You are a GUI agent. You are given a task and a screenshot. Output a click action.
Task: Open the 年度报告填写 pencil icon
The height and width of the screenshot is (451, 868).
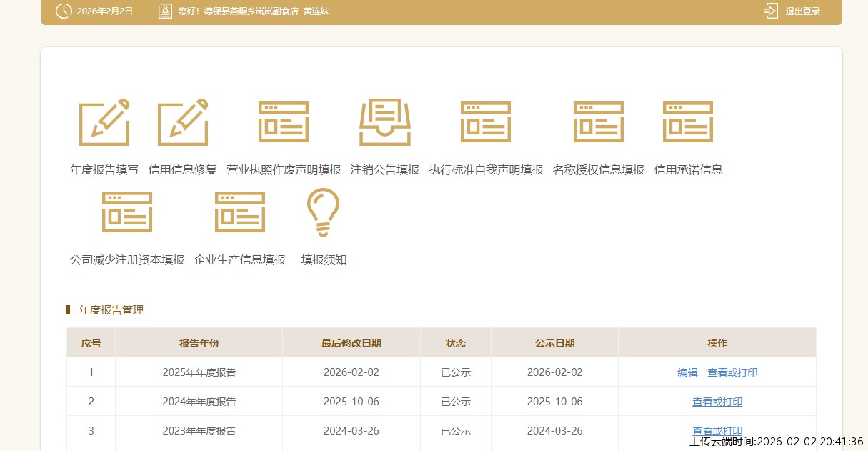coord(104,122)
